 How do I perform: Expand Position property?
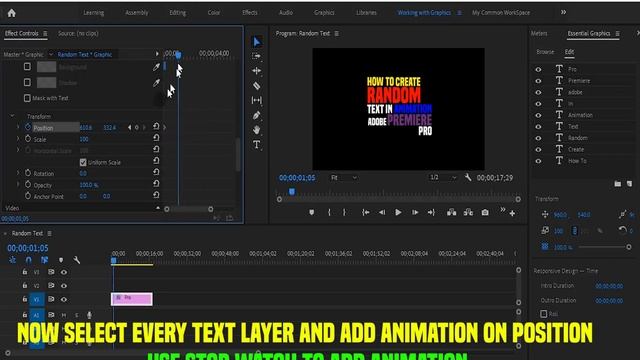point(18,127)
